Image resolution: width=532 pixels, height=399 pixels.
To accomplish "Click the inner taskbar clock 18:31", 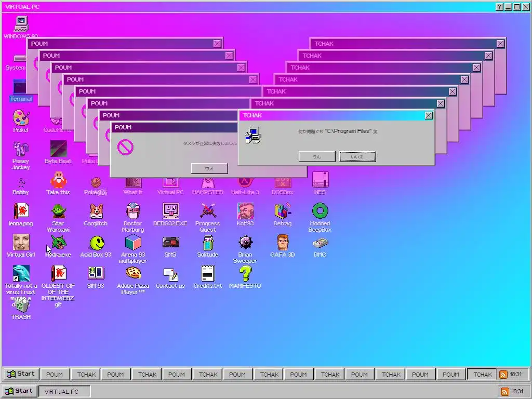I will (x=516, y=374).
